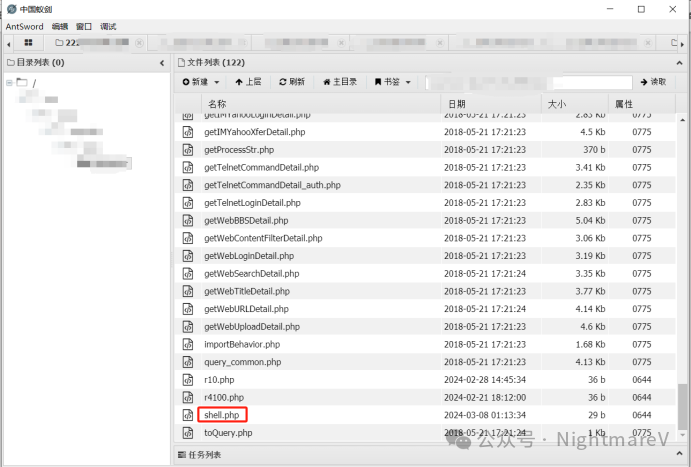Select file name getWebURLDetail.php
This screenshot has width=691, height=467.
coord(246,309)
